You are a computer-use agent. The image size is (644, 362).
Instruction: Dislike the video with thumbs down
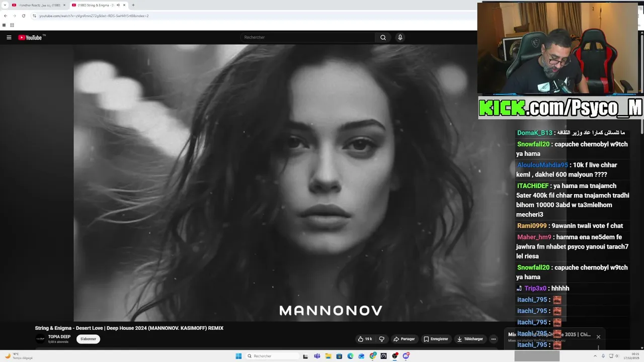pos(382,339)
